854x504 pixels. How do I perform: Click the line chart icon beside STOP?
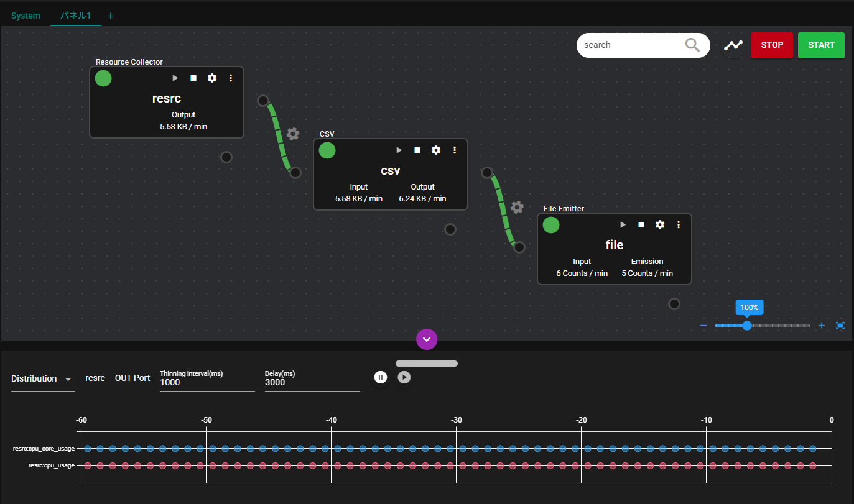click(x=733, y=45)
